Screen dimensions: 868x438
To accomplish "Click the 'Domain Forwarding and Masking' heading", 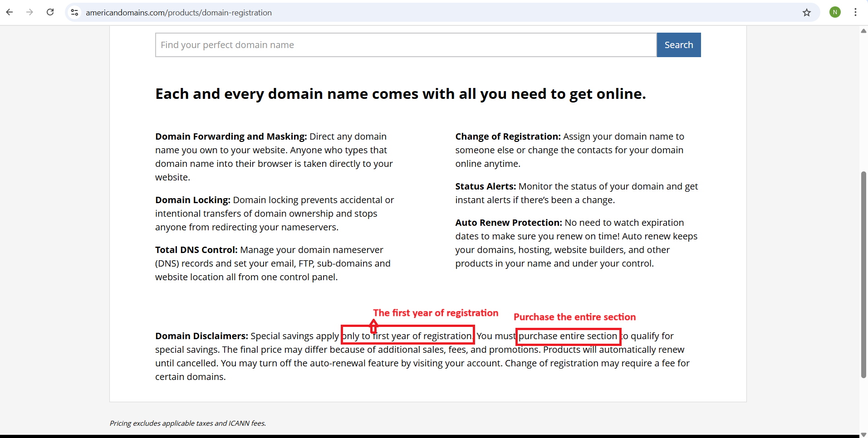I will coord(231,136).
